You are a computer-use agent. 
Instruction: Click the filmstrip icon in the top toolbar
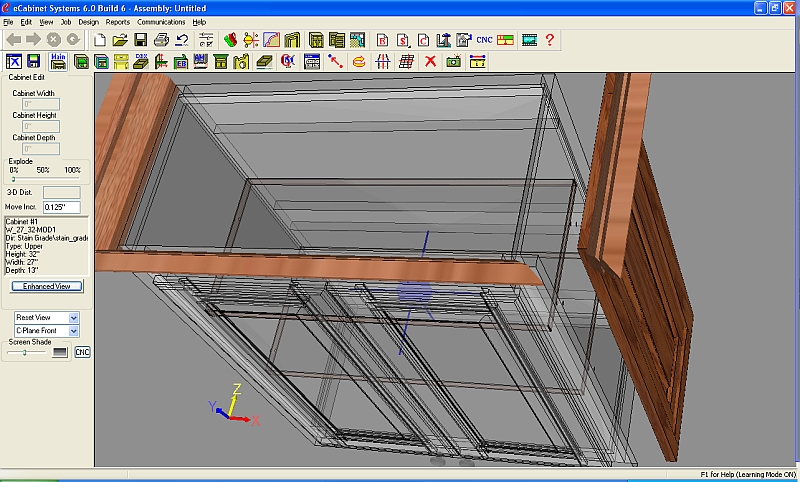tap(529, 40)
